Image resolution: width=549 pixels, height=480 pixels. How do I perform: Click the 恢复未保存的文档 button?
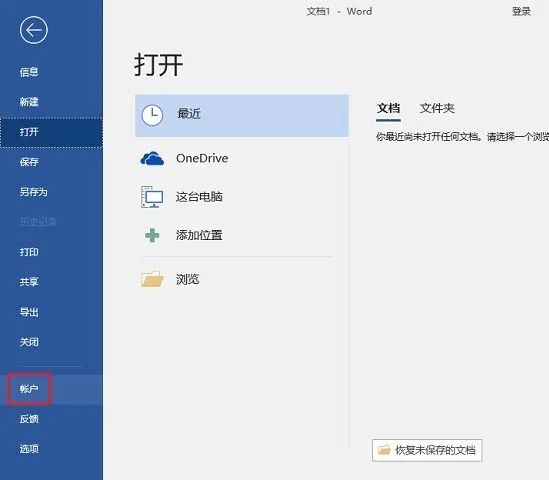click(427, 450)
